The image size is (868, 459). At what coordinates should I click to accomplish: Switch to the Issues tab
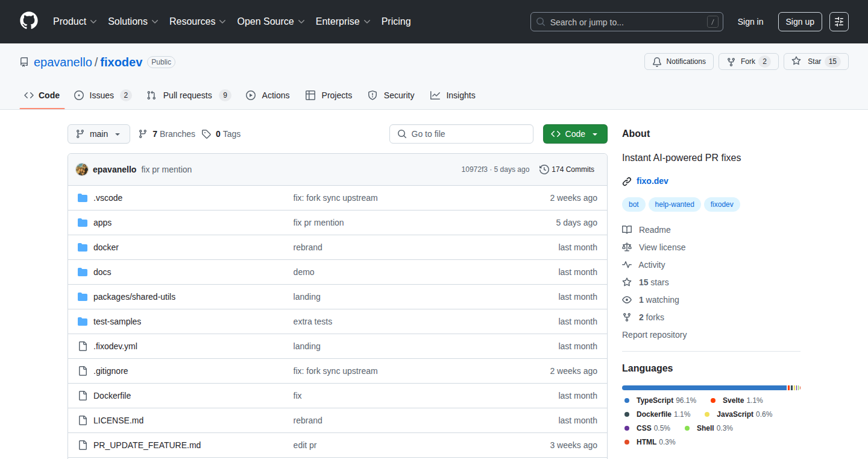click(x=102, y=95)
